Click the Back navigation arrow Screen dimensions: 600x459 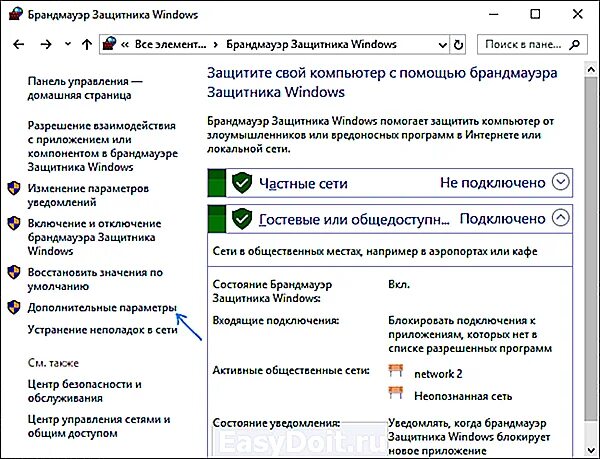(18, 44)
